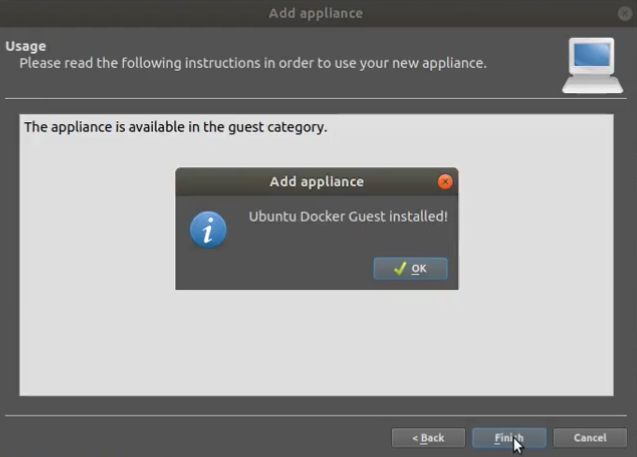
Task: Click 'The appliance is available in the guest category.' text
Action: tap(176, 127)
